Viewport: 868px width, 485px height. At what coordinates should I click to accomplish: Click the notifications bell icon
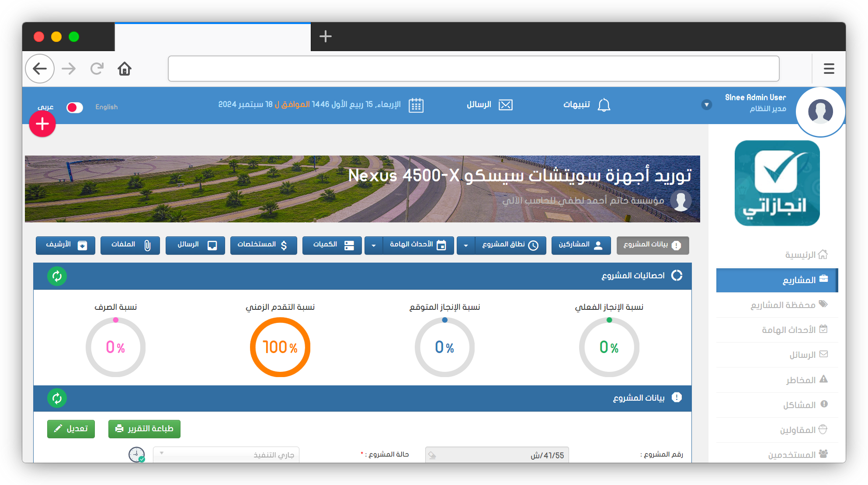[x=604, y=105]
